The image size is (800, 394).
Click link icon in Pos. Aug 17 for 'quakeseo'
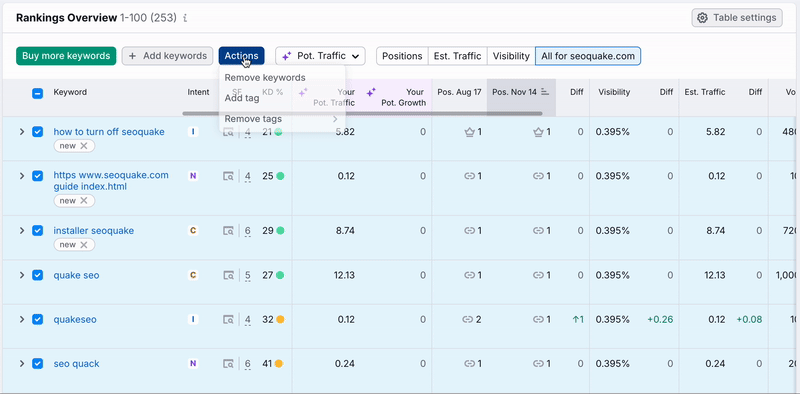click(x=468, y=319)
